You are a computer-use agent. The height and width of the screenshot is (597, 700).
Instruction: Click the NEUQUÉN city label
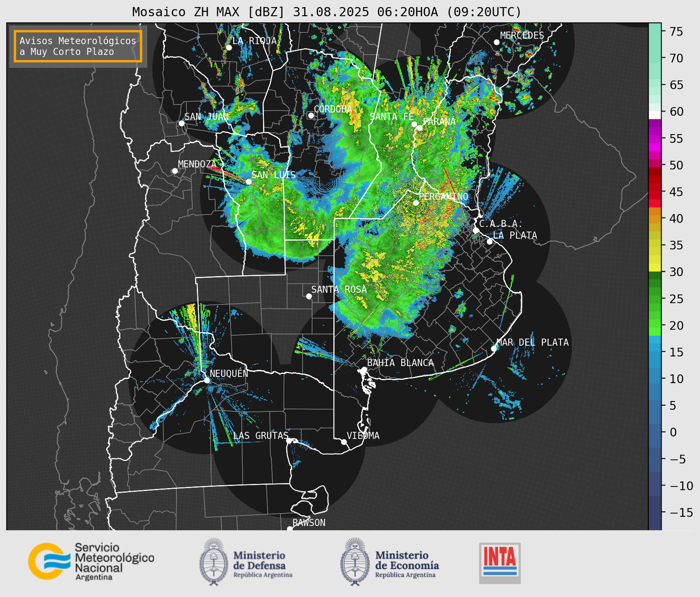pos(229,374)
